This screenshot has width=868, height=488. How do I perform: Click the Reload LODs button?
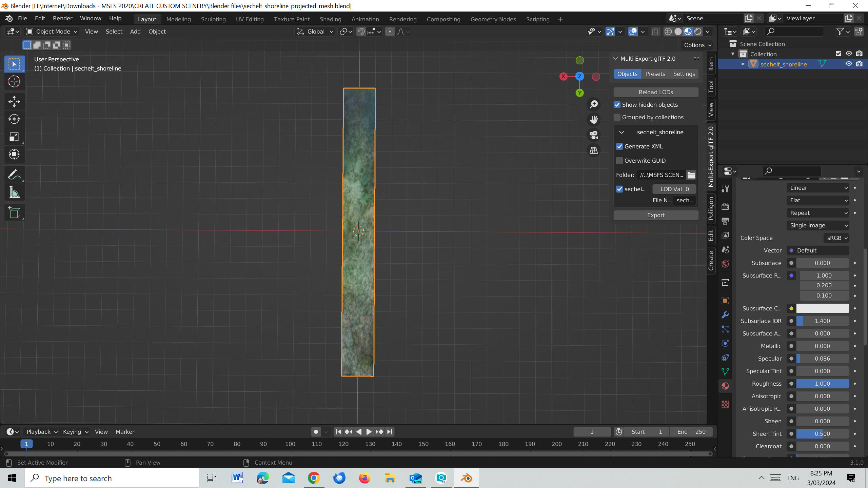(x=656, y=92)
